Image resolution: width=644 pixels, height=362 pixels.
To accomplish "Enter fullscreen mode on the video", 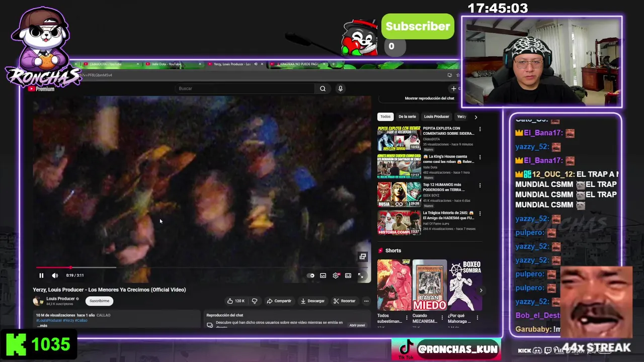I will 360,276.
